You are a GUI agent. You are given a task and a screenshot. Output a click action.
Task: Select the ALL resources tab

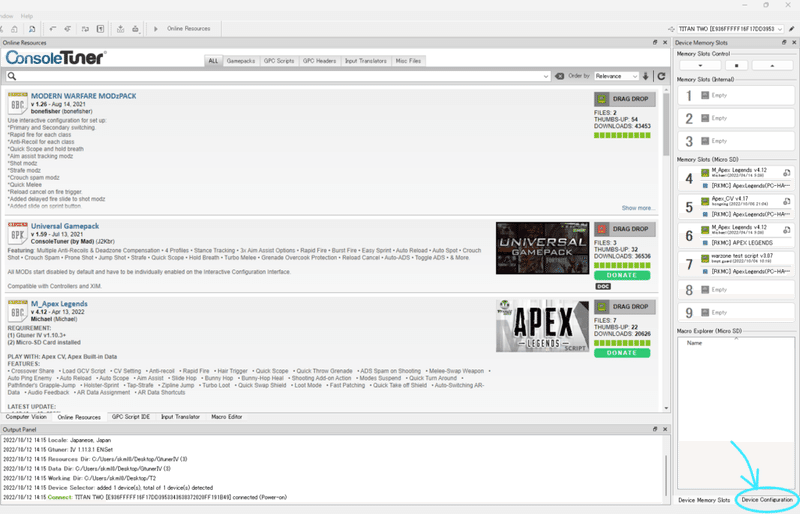213,61
